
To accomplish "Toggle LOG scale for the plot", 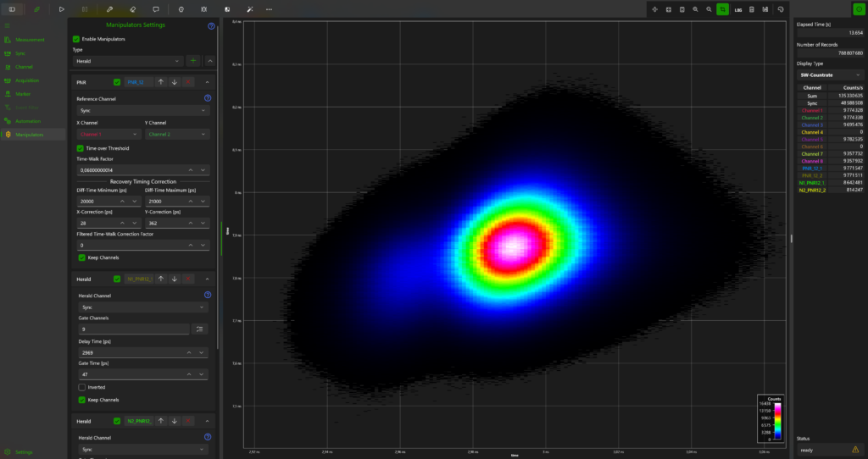I will (738, 9).
